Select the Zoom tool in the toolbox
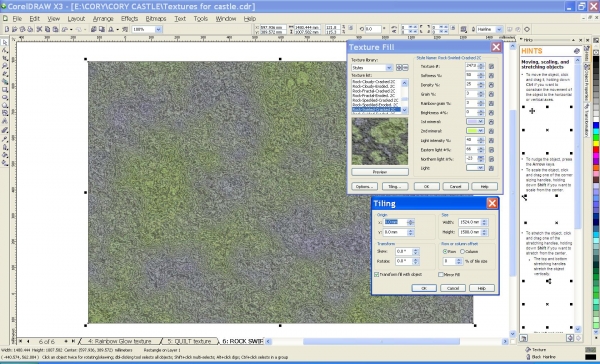Image resolution: width=600 pixels, height=364 pixels. [5, 66]
